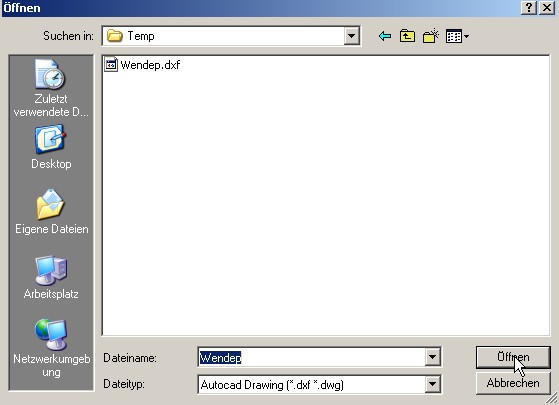
Task: Expand the Suchen in folder dropdown
Action: click(x=351, y=36)
